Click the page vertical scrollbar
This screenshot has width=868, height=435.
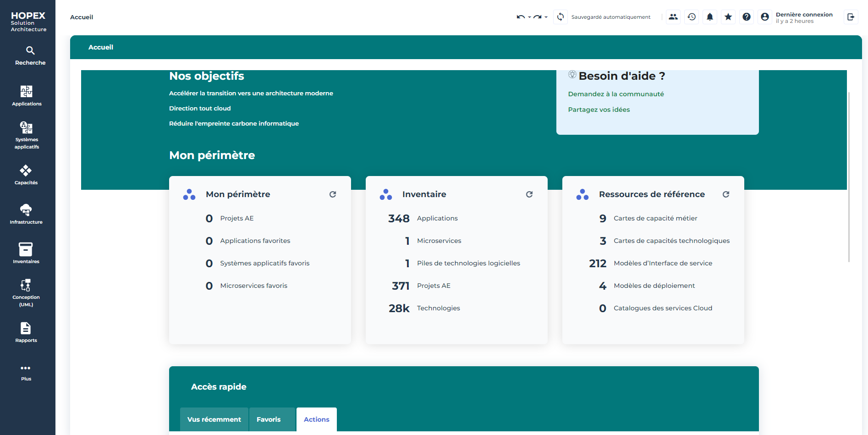pos(849,176)
